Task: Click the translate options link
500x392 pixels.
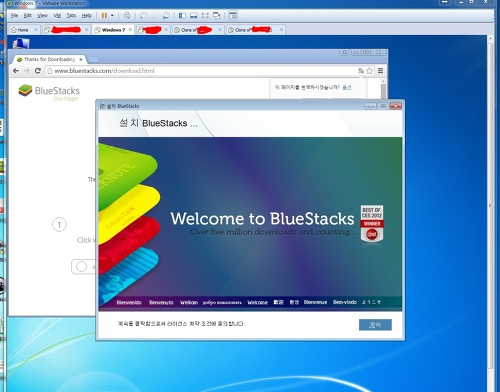Action: pyautogui.click(x=347, y=87)
